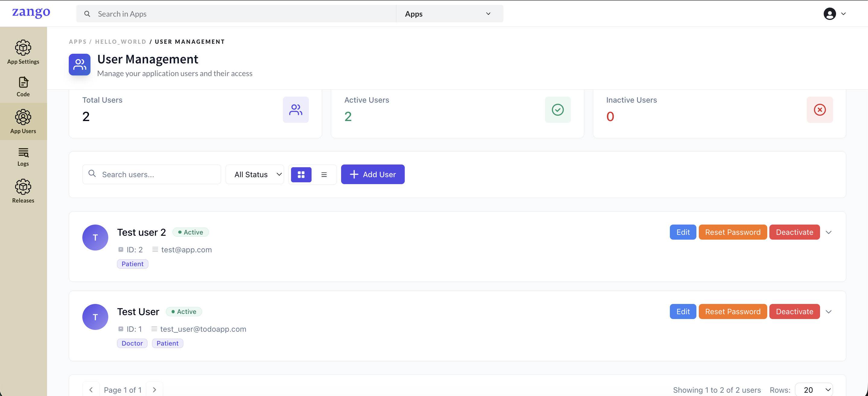Deactivate Test User with ID 1
The width and height of the screenshot is (868, 396).
[794, 311]
